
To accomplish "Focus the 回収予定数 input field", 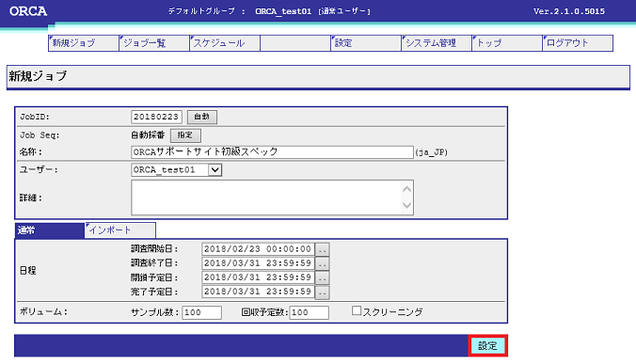I will (x=310, y=312).
